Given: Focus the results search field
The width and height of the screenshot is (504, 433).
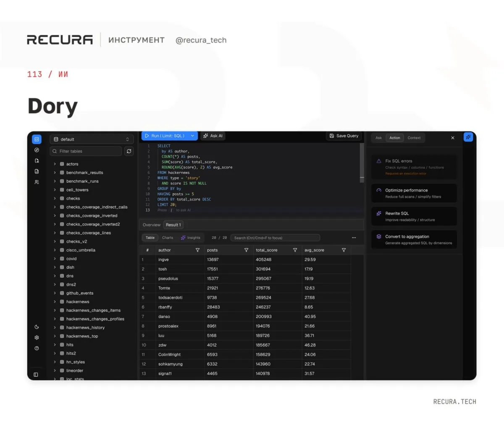Looking at the screenshot, I should (275, 238).
